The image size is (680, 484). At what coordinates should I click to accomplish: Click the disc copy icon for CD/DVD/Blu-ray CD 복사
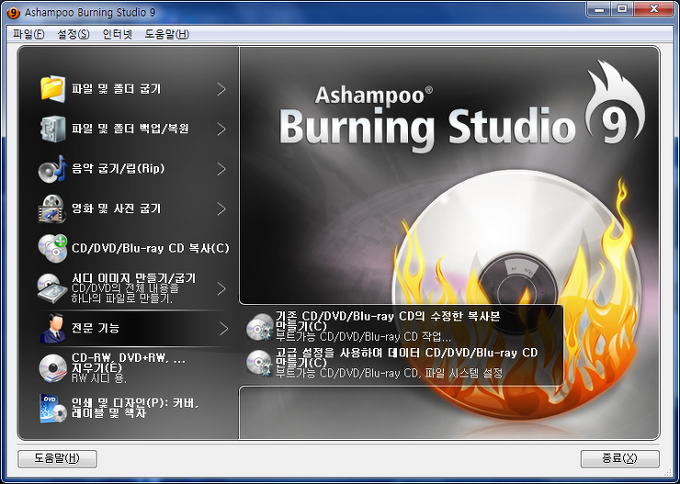(52, 249)
